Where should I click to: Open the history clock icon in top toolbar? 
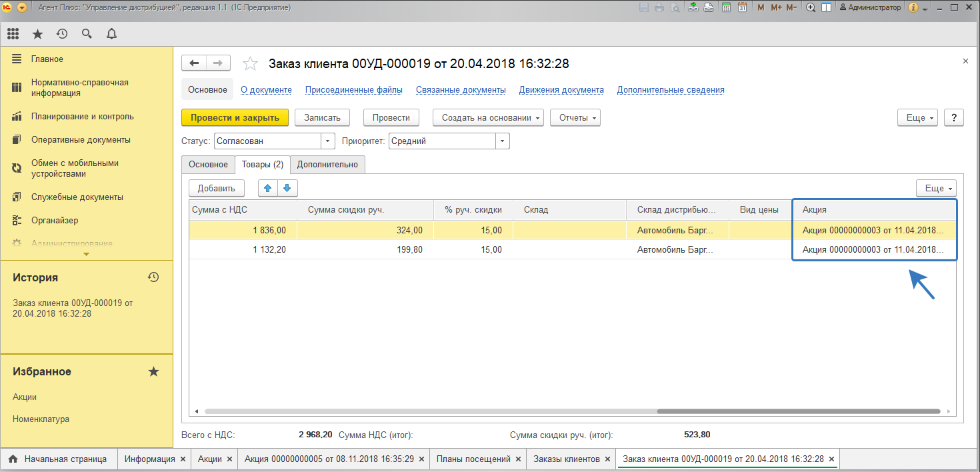(62, 34)
